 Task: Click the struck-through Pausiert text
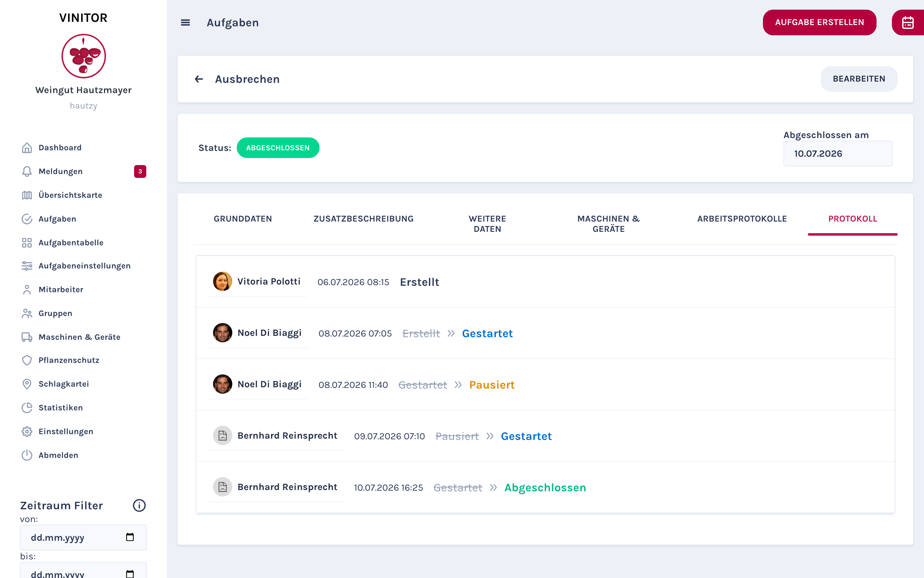(x=457, y=436)
